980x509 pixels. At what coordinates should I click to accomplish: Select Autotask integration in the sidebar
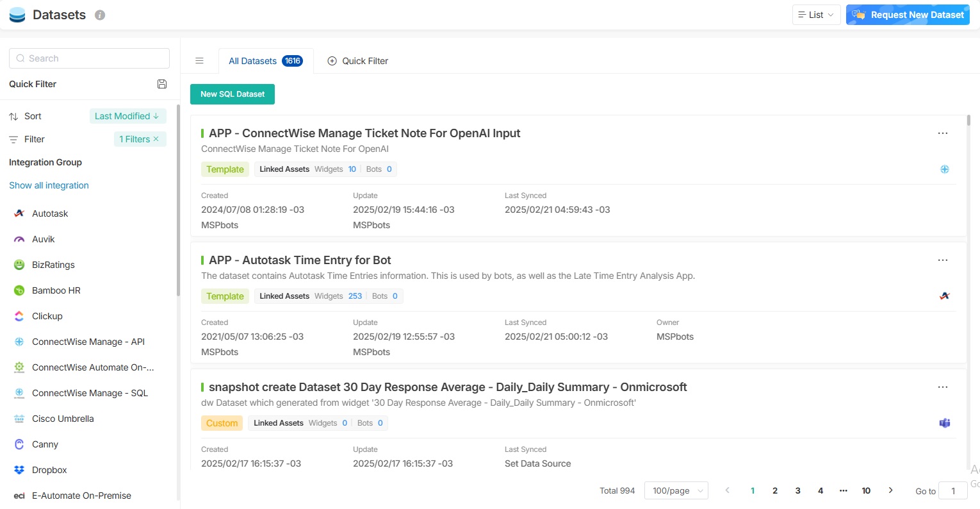coord(50,213)
